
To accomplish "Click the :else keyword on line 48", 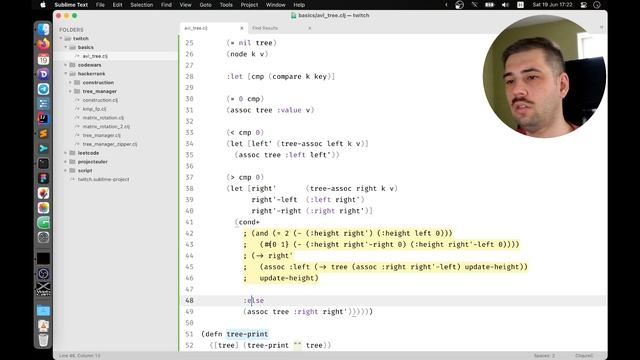I will click(254, 300).
